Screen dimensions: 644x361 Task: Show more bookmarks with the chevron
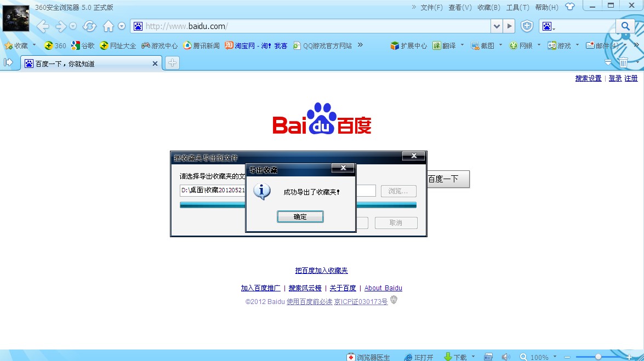(360, 45)
